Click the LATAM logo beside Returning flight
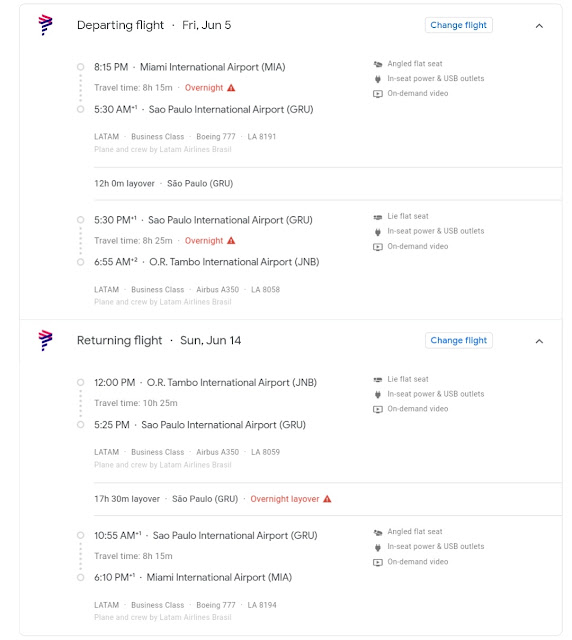572x640 pixels. (x=45, y=340)
